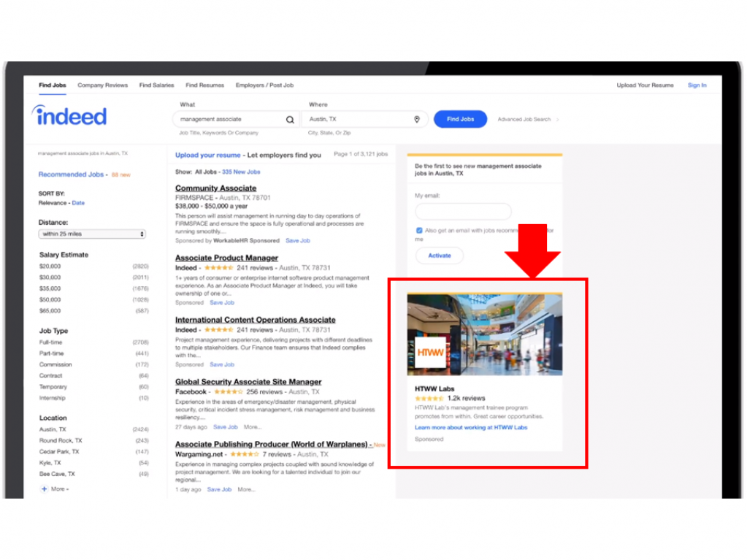Save the Associate Publishing Producer job
Screen dimensions: 747x560
coord(219,489)
